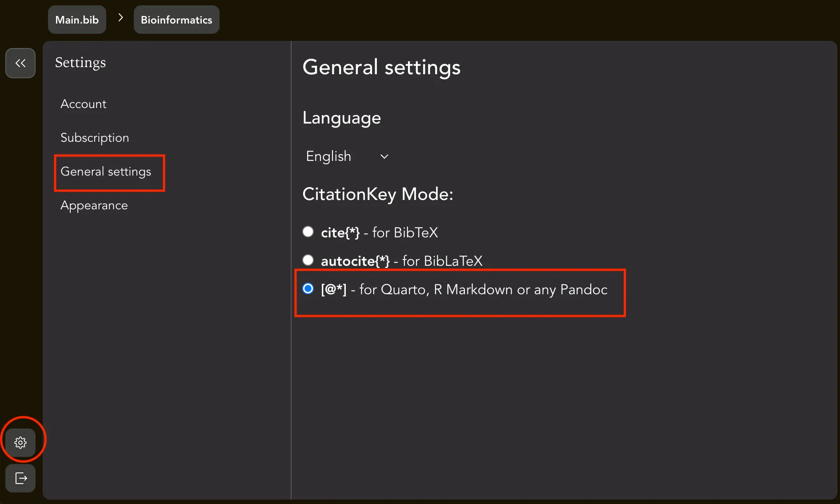Viewport: 840px width, 504px height.
Task: Switch to the Appearance section
Action: point(94,205)
